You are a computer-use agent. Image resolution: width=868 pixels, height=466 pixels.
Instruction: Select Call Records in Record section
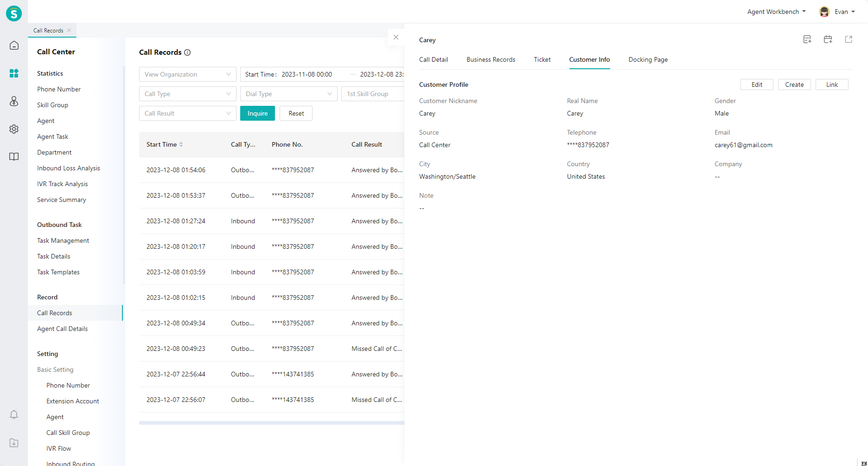click(75, 313)
